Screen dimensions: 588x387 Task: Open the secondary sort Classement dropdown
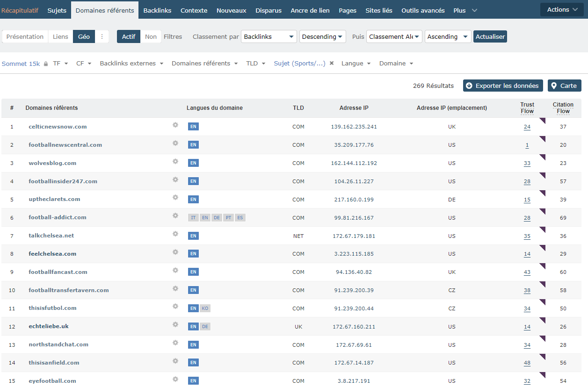tap(394, 36)
